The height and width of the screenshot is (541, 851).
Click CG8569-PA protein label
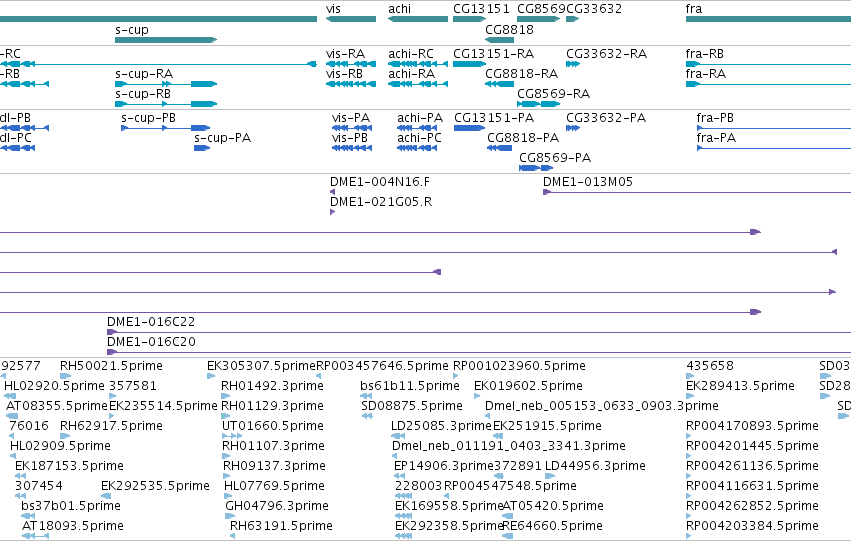555,158
